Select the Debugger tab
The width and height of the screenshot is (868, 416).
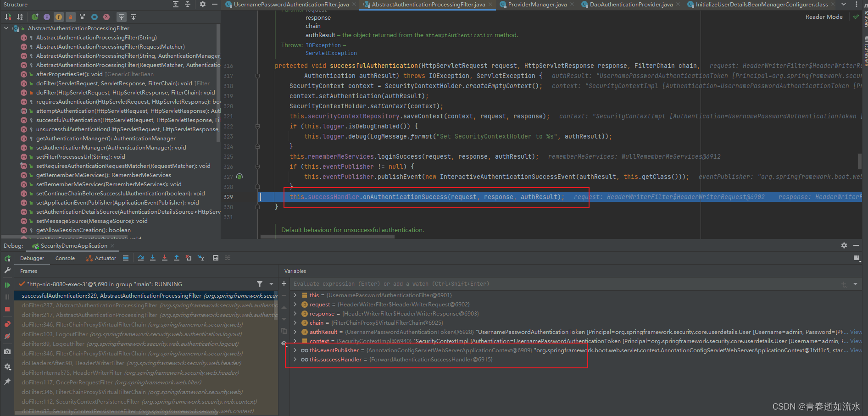[x=32, y=258]
